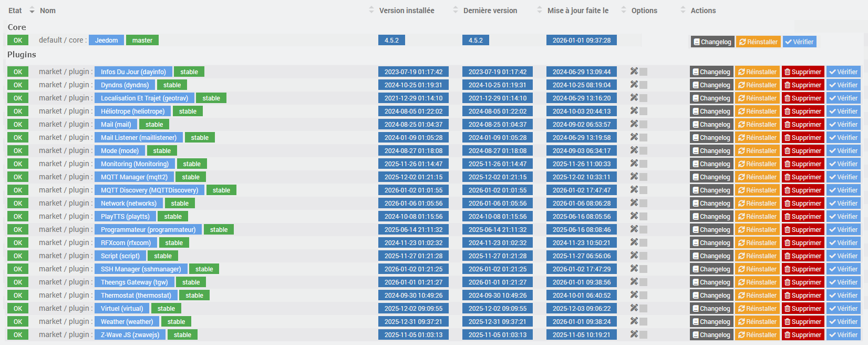Image resolution: width=868 pixels, height=345 pixels.
Task: Click the options icon for MQTT Manager
Action: point(634,177)
